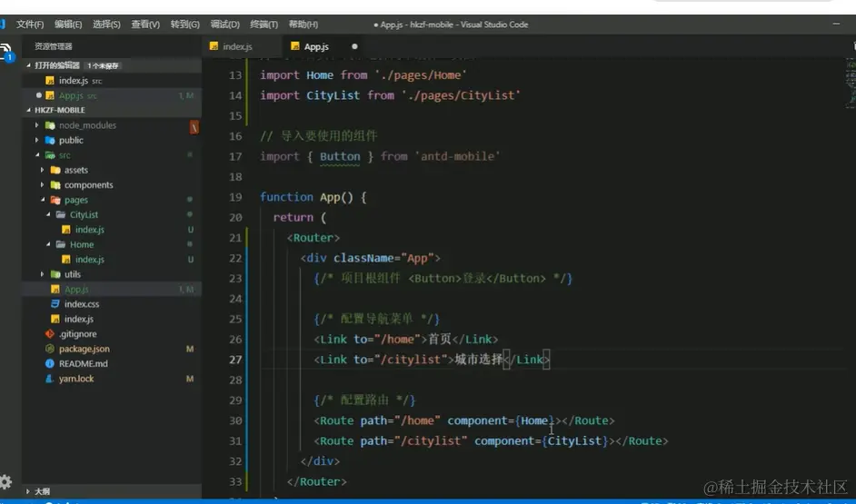Open the 终端(T) menu
This screenshot has height=504, width=856.
pos(264,25)
